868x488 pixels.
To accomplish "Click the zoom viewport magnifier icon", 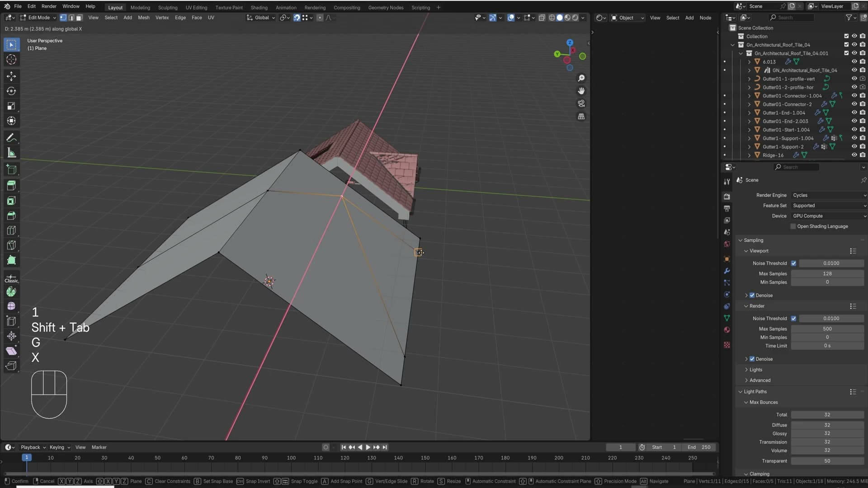I will 581,78.
